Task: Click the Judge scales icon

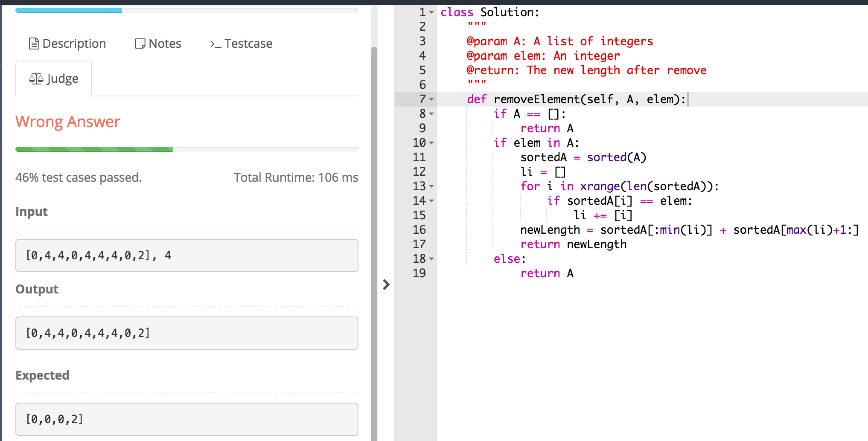Action: tap(36, 78)
